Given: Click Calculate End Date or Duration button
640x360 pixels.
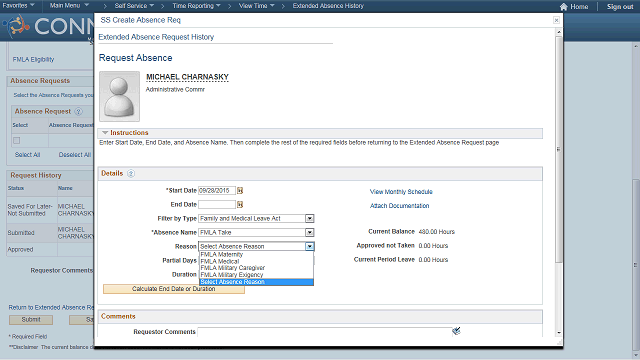Looking at the screenshot, I should click(174, 289).
